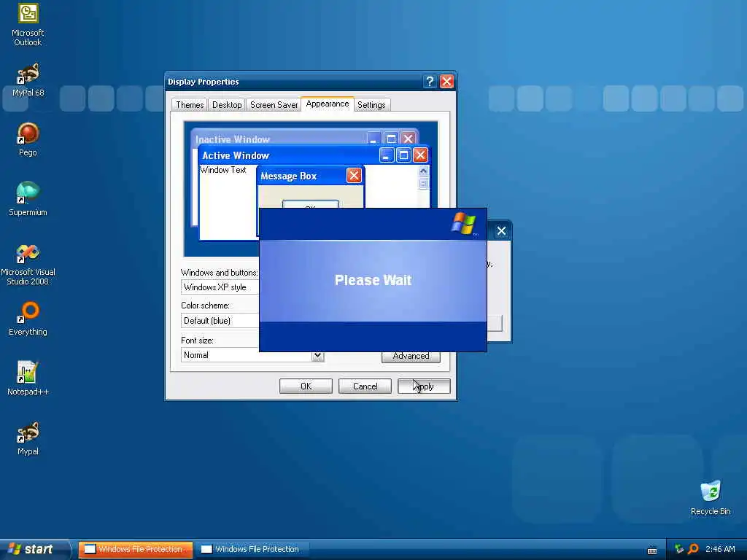Click the Display Properties help question-mark button
Image resolution: width=747 pixels, height=560 pixels.
coord(430,82)
